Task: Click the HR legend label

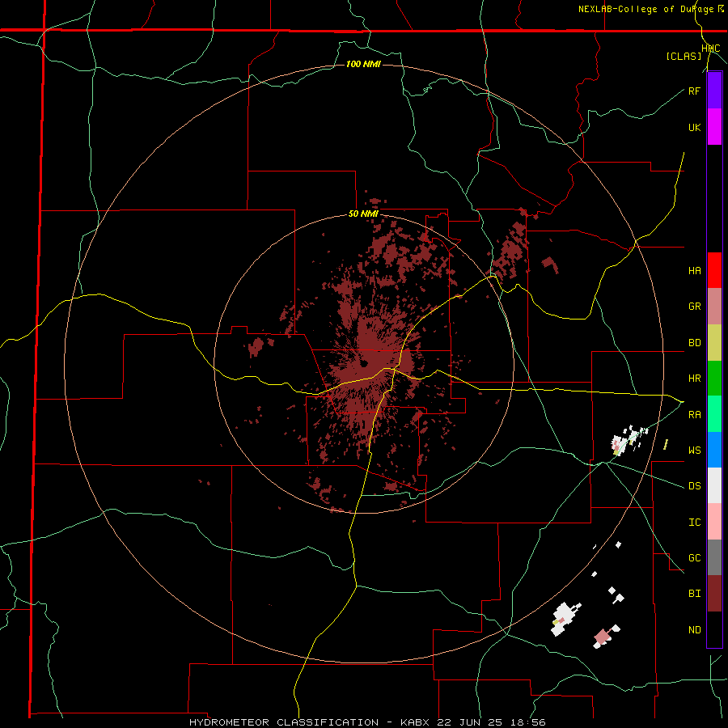Action: click(694, 379)
